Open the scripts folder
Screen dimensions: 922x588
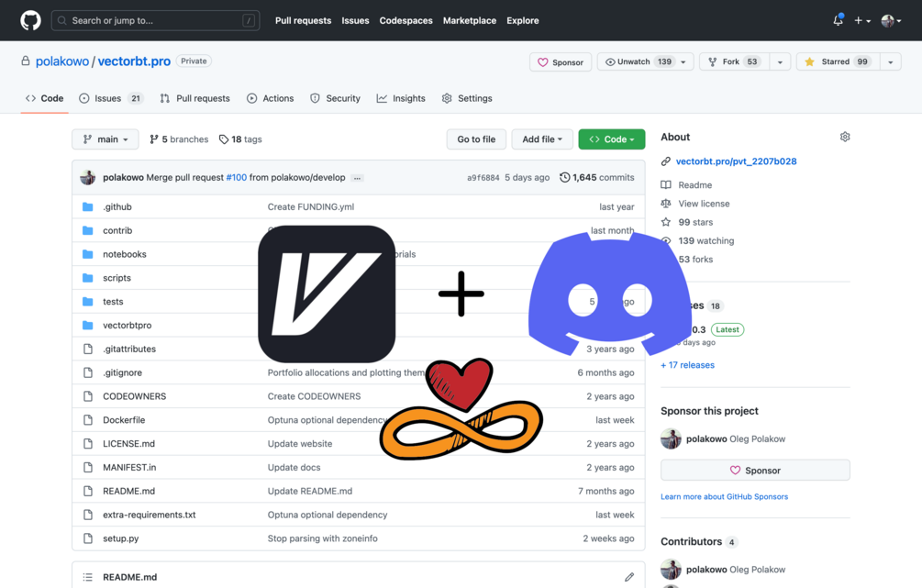click(117, 278)
